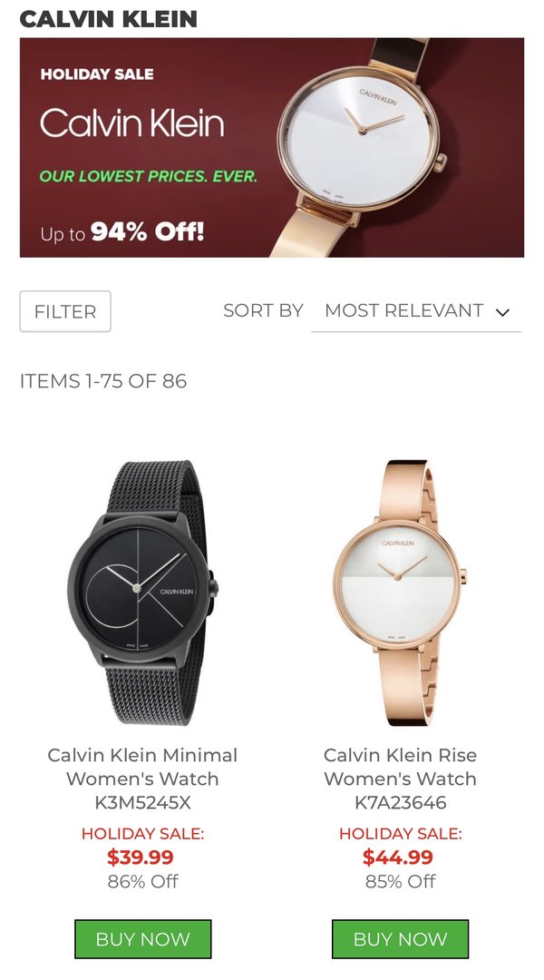544x980 pixels.
Task: Buy the Minimal watch for $39.99
Action: 143,939
